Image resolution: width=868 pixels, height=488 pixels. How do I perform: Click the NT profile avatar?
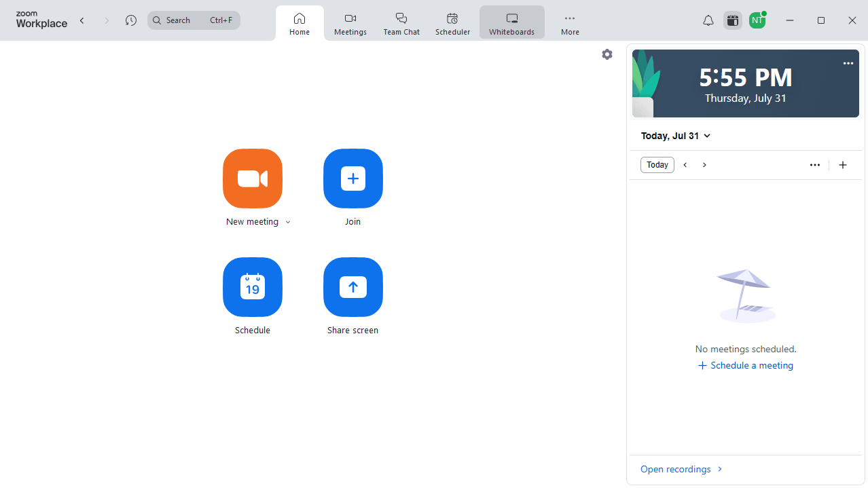(x=757, y=20)
